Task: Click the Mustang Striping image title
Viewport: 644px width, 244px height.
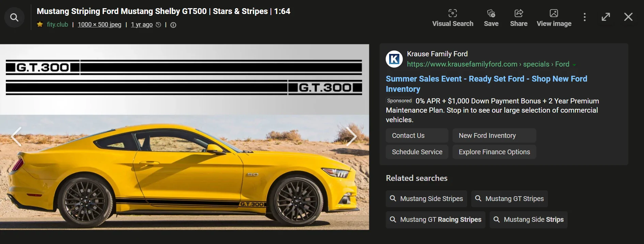Action: (x=164, y=11)
